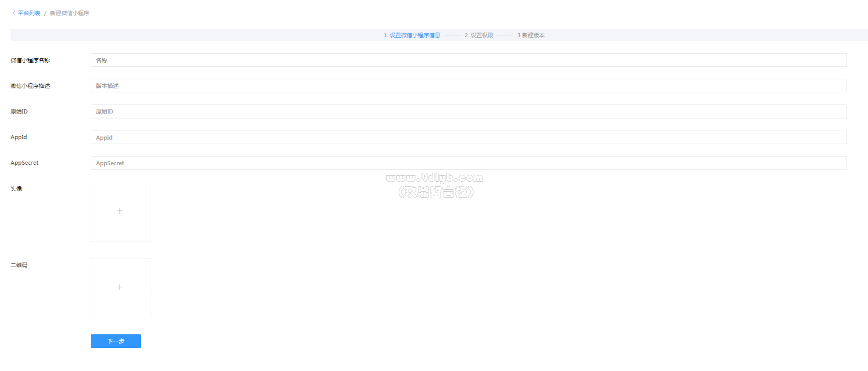Select step 1. 设置微信小程序信息

pyautogui.click(x=412, y=35)
